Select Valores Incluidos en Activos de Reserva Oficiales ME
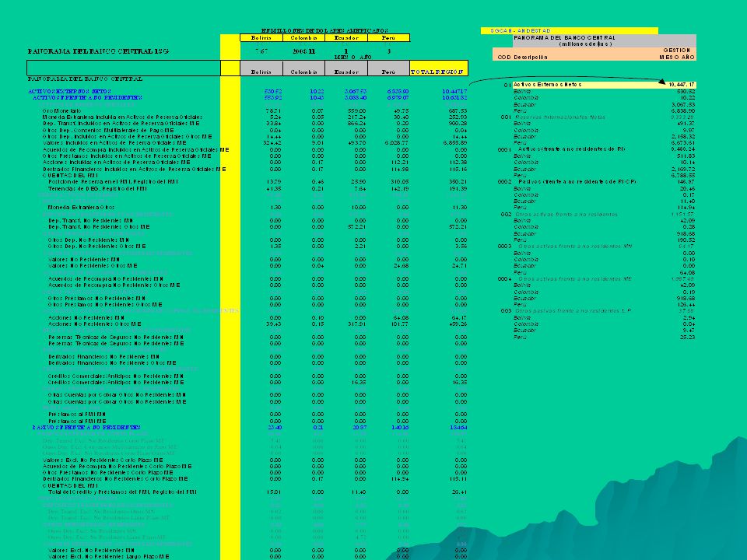747x560 pixels. 114,143
